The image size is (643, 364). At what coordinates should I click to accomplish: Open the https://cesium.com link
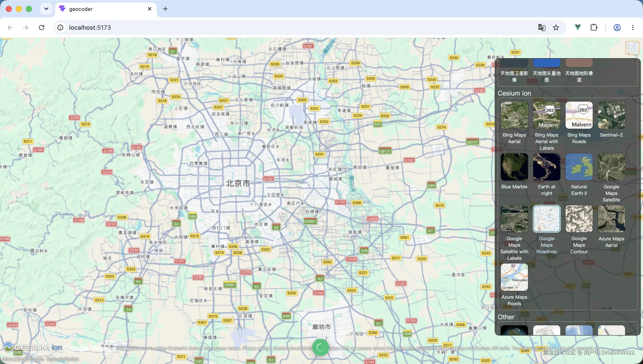pos(23,359)
